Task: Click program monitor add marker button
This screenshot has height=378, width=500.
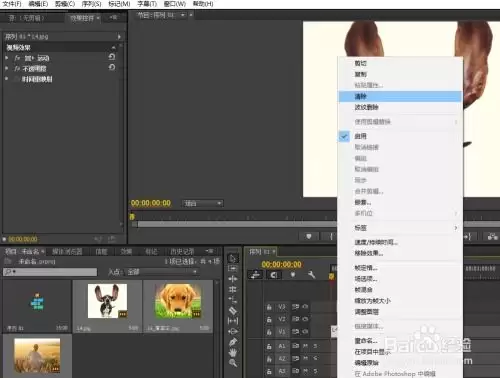Action: [x=309, y=236]
